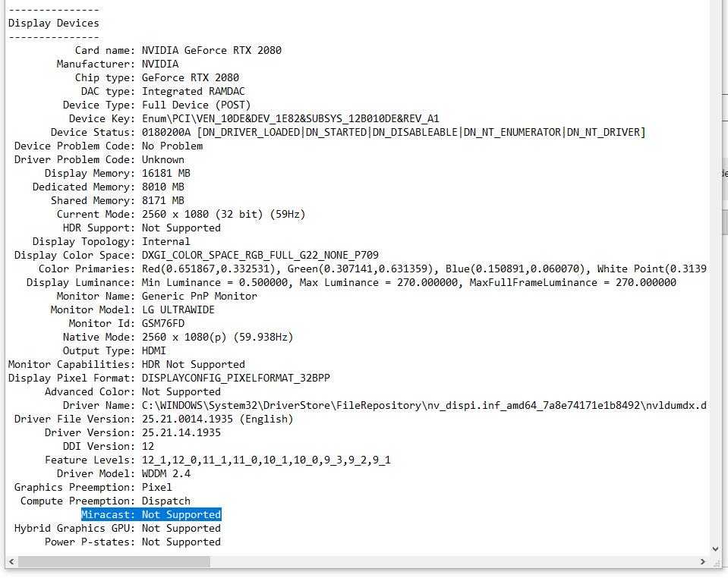This screenshot has width=728, height=578.
Task: Click the Device Key Enum\PCI string
Action: (291, 119)
